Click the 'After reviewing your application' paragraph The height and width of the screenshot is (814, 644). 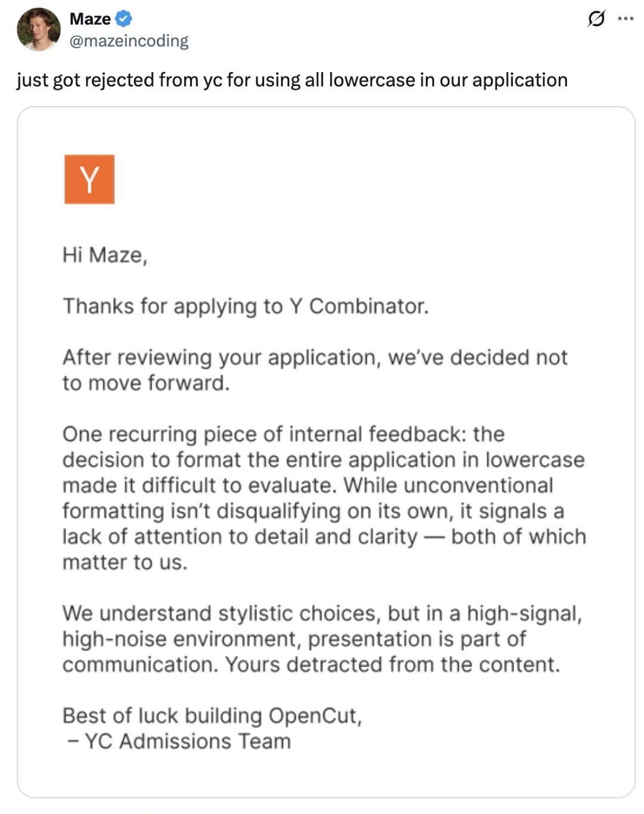[315, 357]
